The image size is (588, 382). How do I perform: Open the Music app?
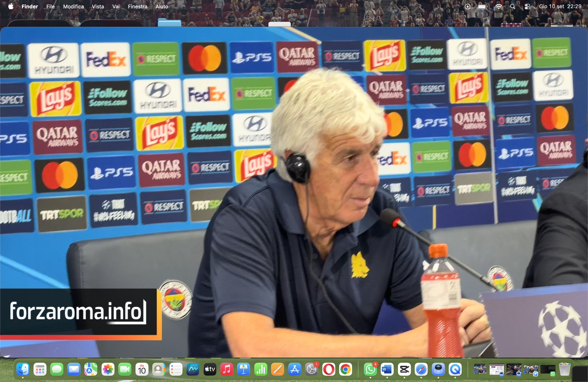click(x=227, y=369)
